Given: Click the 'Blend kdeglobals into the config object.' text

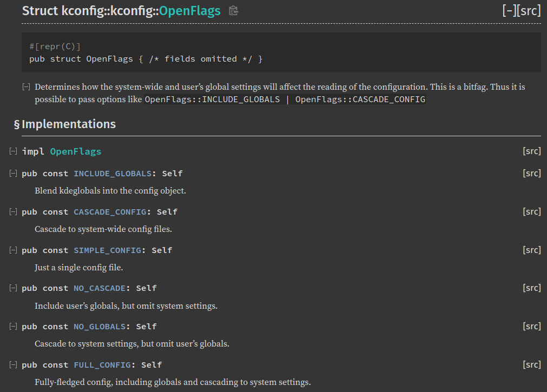Looking at the screenshot, I should (110, 191).
